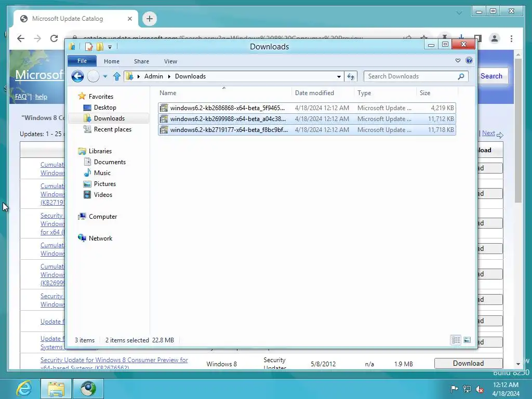The width and height of the screenshot is (532, 399).
Task: Open the Videos library
Action: 103,195
